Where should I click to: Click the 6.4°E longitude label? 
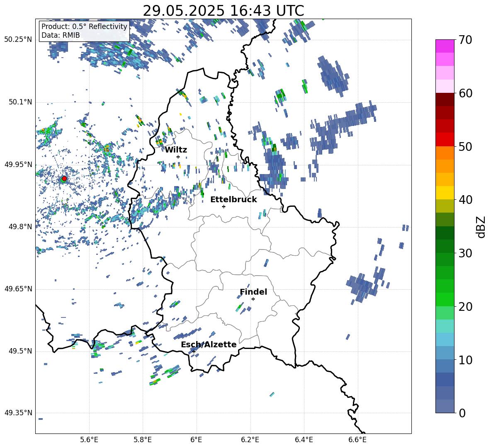(x=304, y=440)
